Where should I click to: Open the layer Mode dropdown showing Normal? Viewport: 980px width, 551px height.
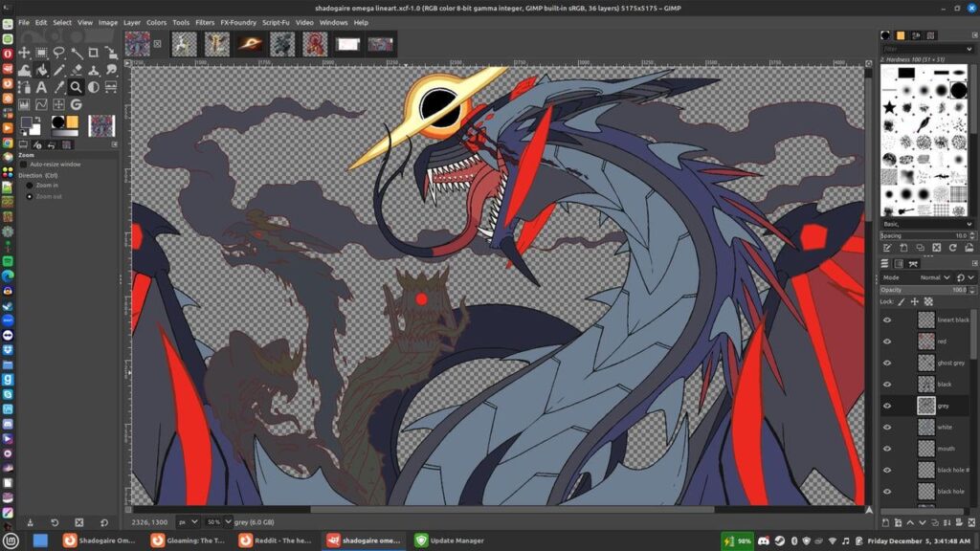click(935, 277)
